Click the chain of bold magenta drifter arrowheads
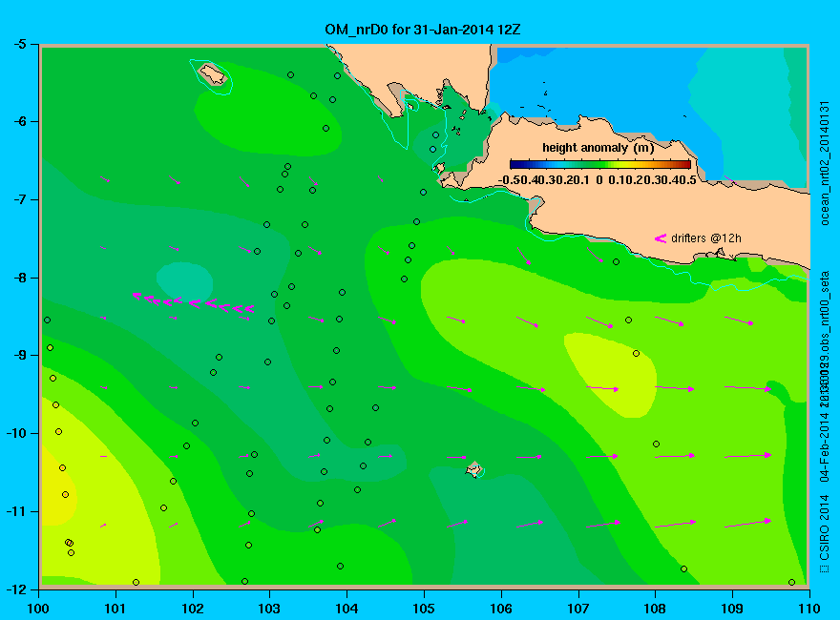840x620 pixels. [193, 302]
